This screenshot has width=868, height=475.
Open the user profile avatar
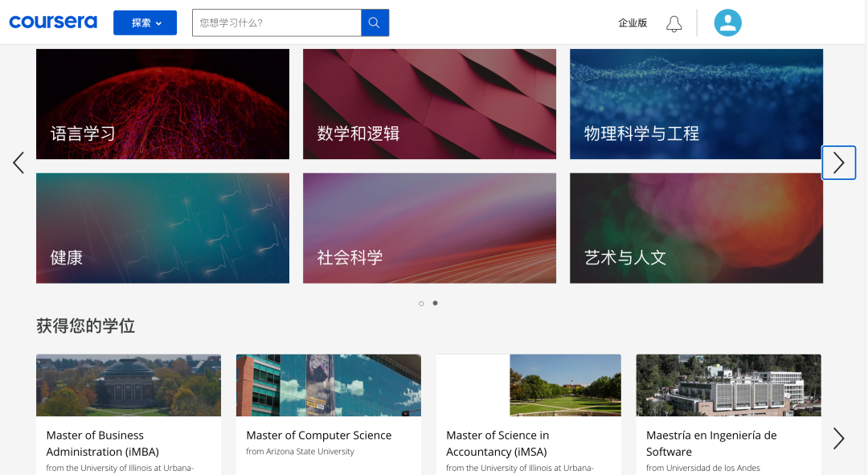click(x=727, y=23)
